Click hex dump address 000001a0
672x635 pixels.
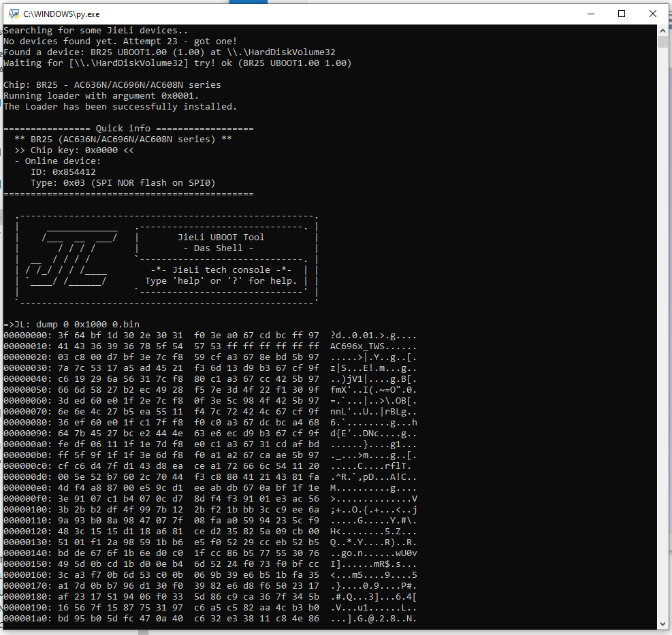click(x=28, y=618)
